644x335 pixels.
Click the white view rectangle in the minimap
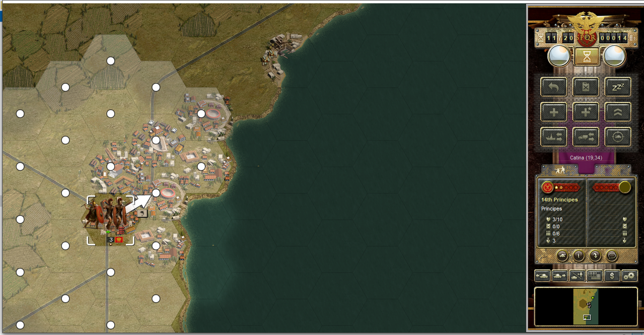click(586, 317)
